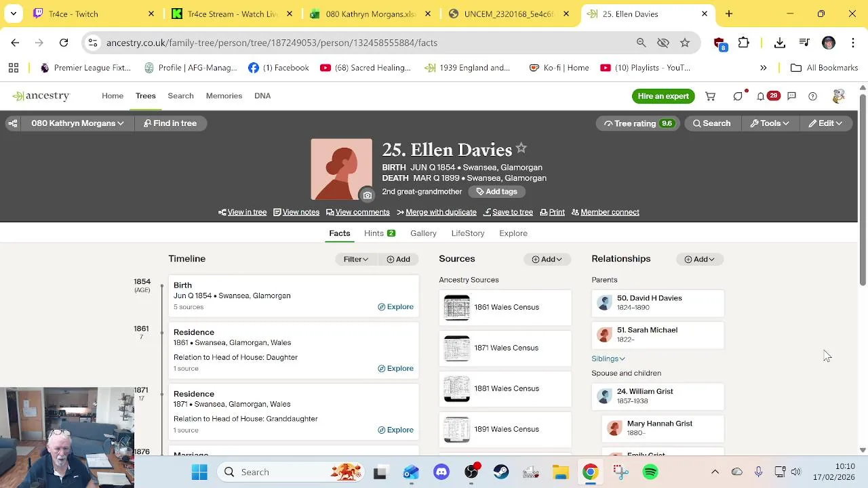Show more bookmarks with the chevron
This screenshot has width=868, height=488.
[764, 68]
